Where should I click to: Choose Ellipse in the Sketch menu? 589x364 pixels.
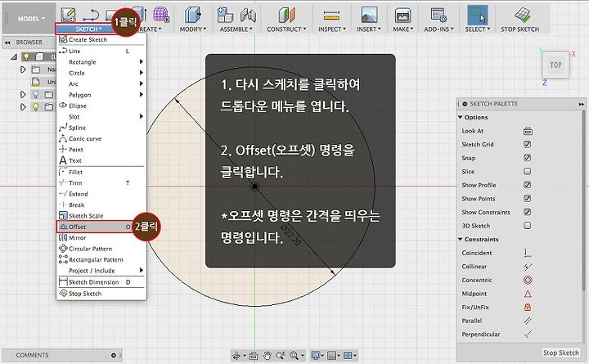101,106
